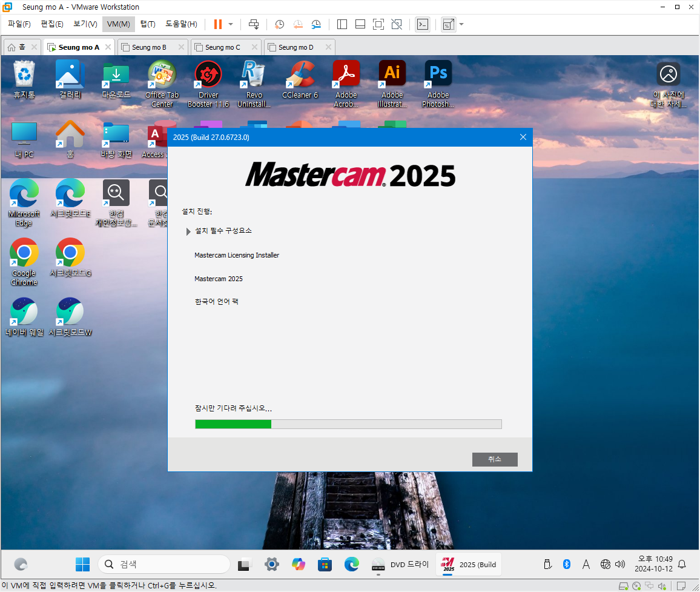Image resolution: width=700 pixels, height=592 pixels.
Task: Launch Office Tab Center shortcut
Action: coord(162,84)
